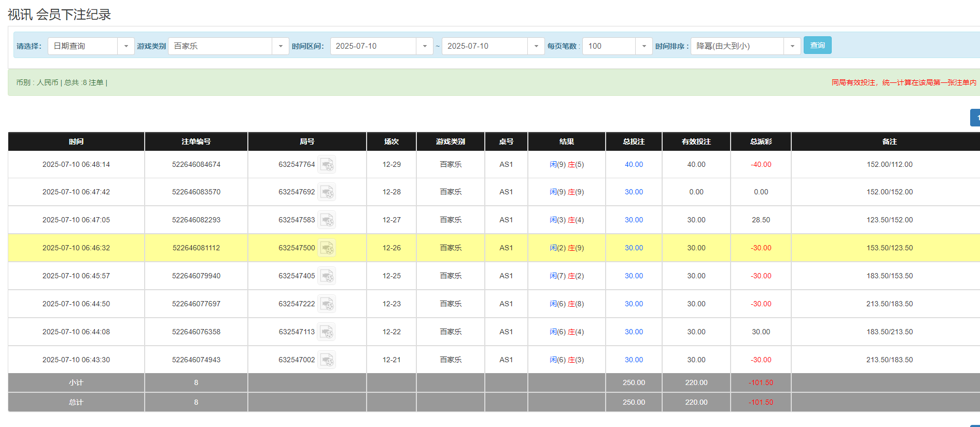Open video replay icon for round 632547692
This screenshot has width=980, height=427.
click(x=327, y=192)
